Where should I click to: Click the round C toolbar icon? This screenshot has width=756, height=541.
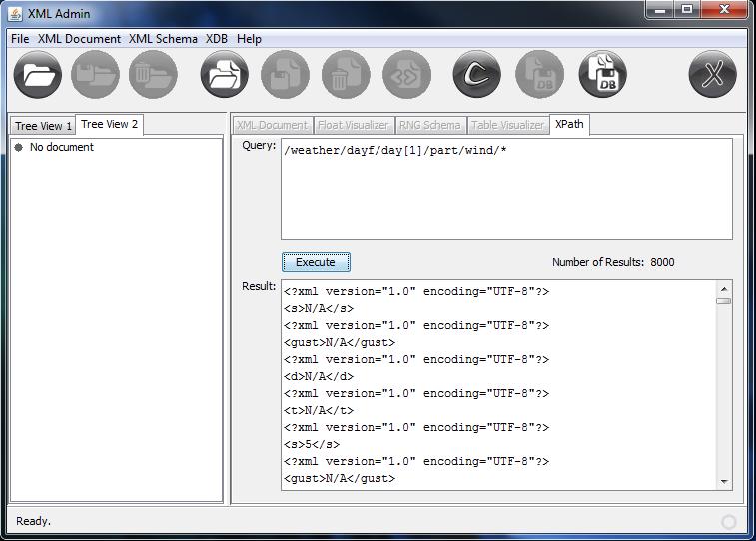point(476,75)
